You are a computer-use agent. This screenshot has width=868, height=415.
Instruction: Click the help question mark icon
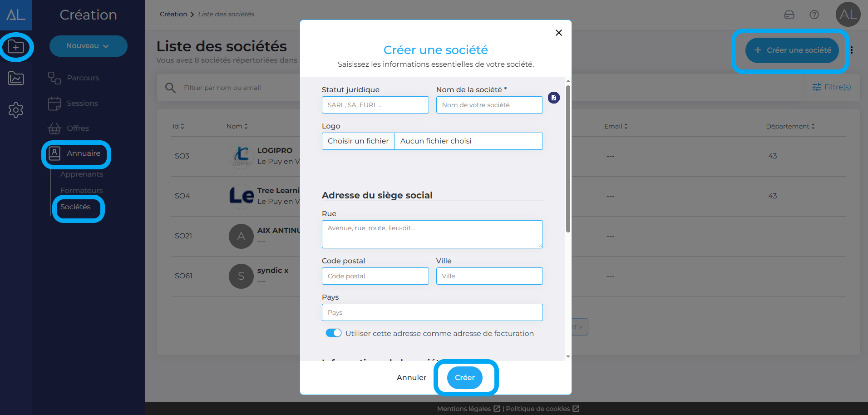tap(814, 15)
